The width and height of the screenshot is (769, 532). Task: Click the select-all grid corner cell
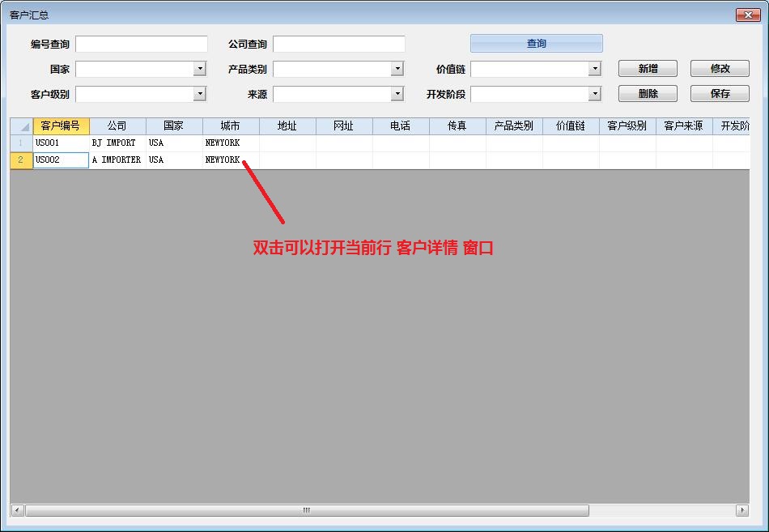point(22,126)
